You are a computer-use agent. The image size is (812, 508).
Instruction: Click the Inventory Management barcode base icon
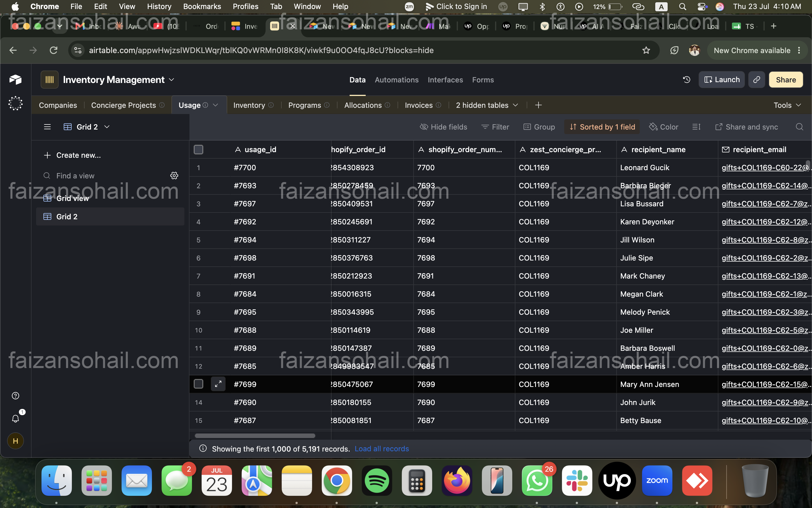click(x=49, y=80)
